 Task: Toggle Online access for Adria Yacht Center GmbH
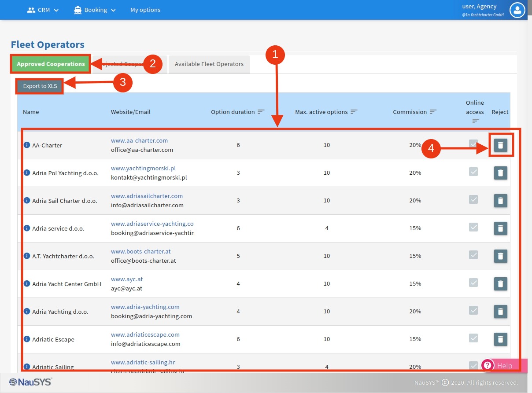(473, 283)
